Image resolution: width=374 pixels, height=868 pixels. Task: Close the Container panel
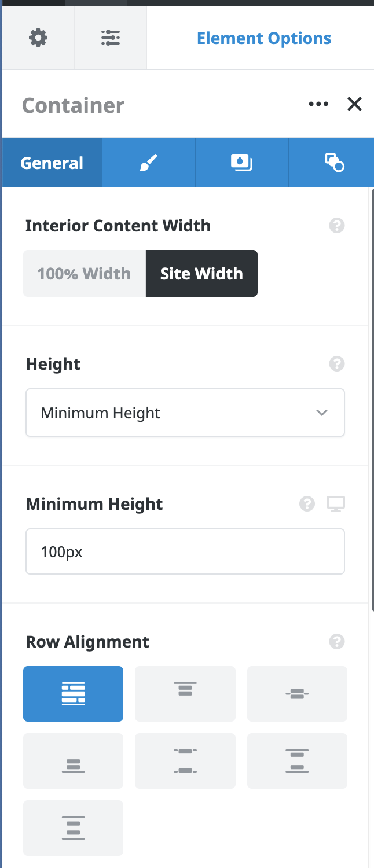tap(354, 104)
